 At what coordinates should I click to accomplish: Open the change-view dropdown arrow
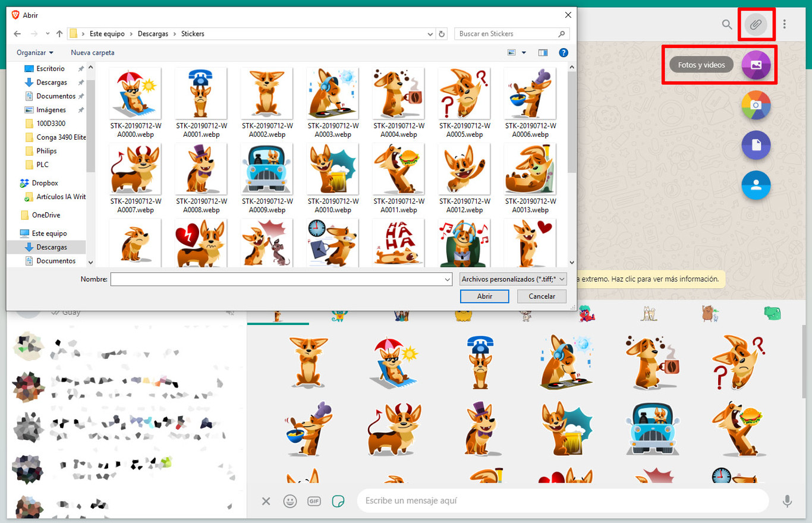point(524,52)
